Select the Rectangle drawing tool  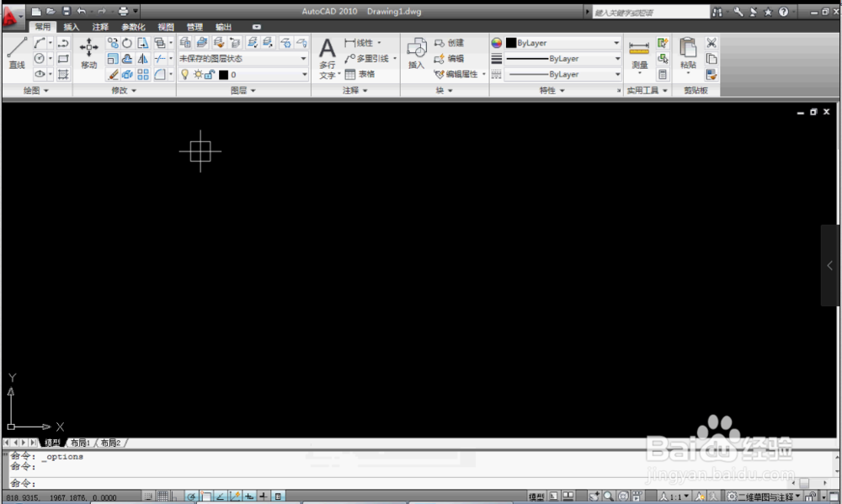63,59
